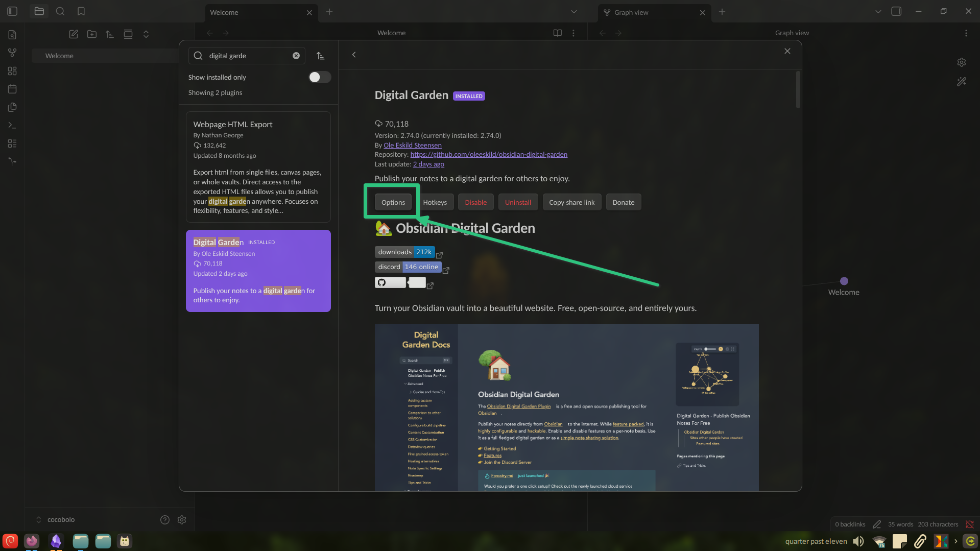
Task: Open the Digital Garden Docs screenshot
Action: click(x=566, y=407)
